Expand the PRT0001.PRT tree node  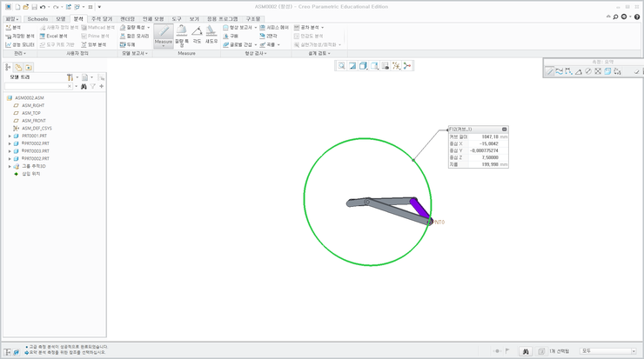click(10, 136)
